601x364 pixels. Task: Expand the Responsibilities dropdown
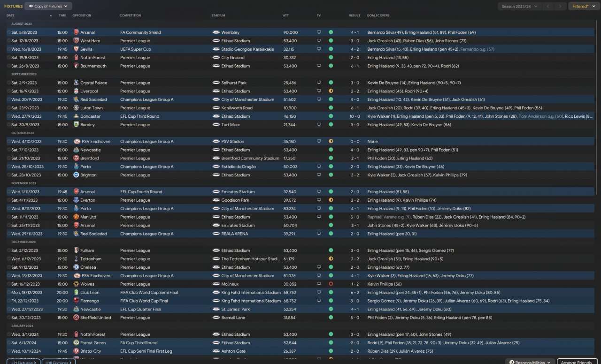click(530, 362)
